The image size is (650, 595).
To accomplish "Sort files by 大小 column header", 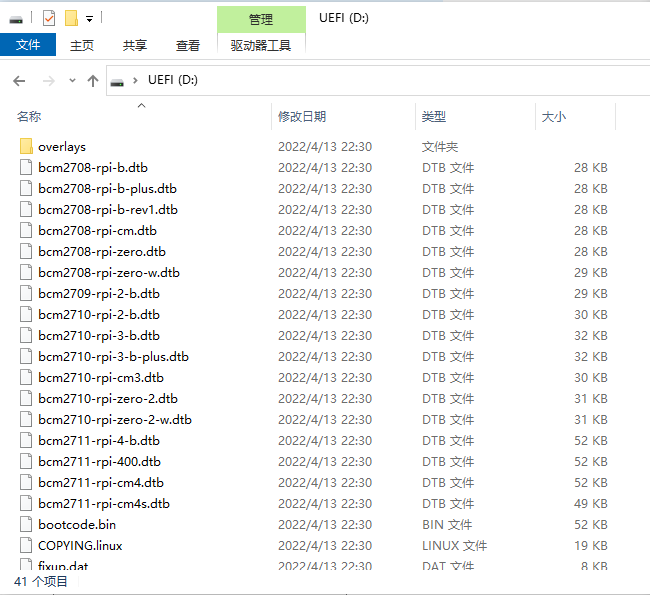I will [x=554, y=117].
